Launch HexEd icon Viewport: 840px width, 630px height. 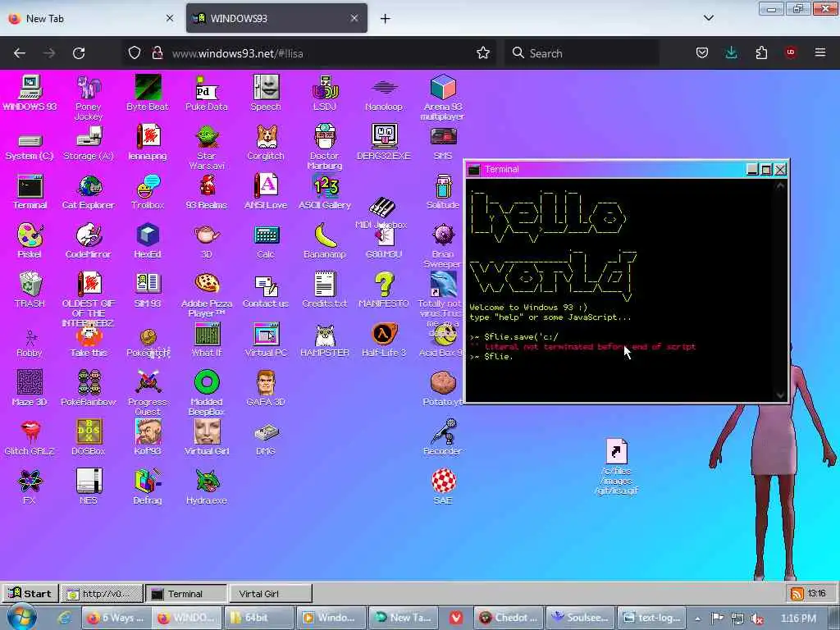coord(148,241)
